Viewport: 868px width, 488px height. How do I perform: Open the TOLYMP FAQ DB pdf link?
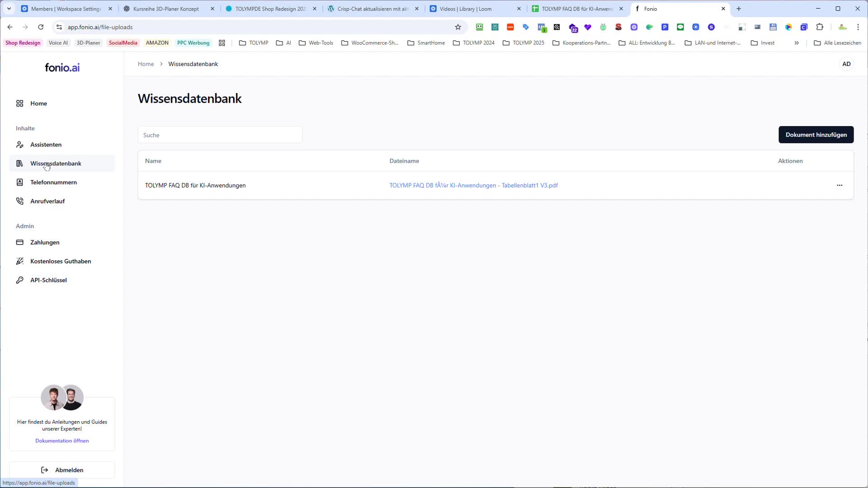click(x=473, y=185)
